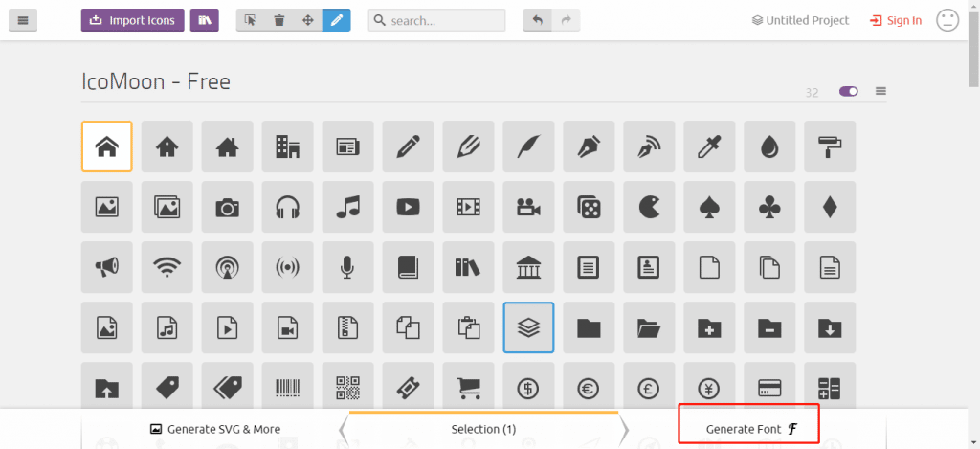Screen dimensions: 980x449
Task: Focus the search field
Action: 436,20
